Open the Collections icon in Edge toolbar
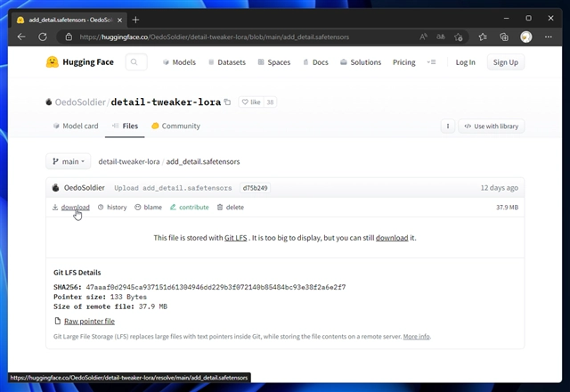 tap(504, 37)
